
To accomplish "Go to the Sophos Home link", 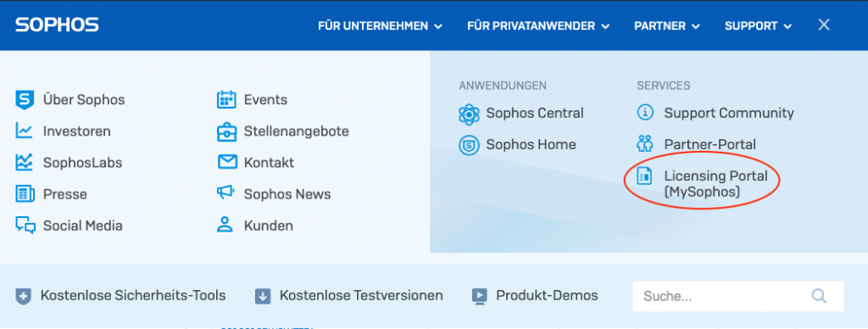I will tap(531, 144).
